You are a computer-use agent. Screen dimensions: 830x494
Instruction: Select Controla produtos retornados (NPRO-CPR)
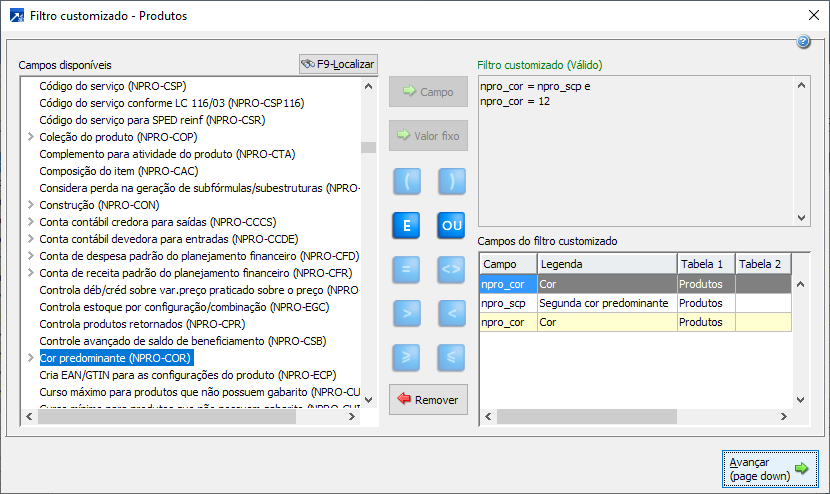[x=142, y=324]
